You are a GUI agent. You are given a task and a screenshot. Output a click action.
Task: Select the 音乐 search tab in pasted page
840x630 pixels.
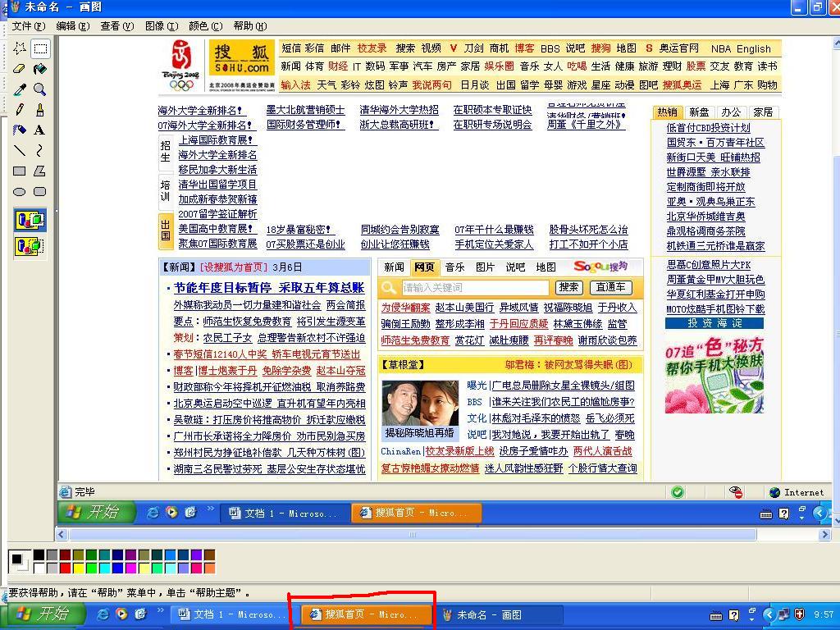(x=454, y=267)
